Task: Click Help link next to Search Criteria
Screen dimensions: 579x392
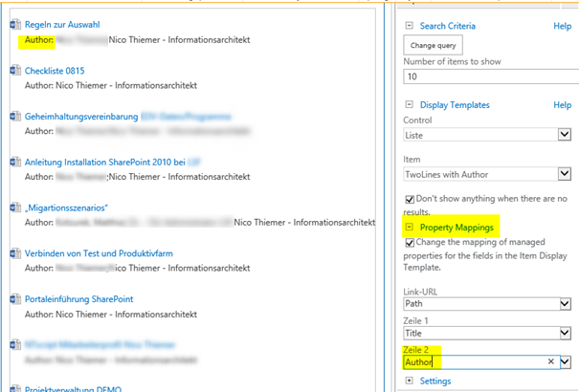Action: (x=562, y=26)
